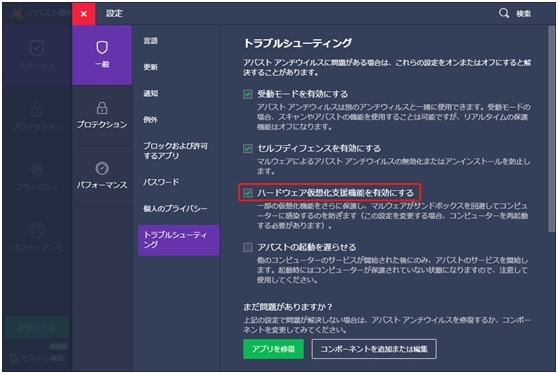This screenshot has height=374, width=558.
Task: Click the 検索 search label
Action: coord(523,14)
